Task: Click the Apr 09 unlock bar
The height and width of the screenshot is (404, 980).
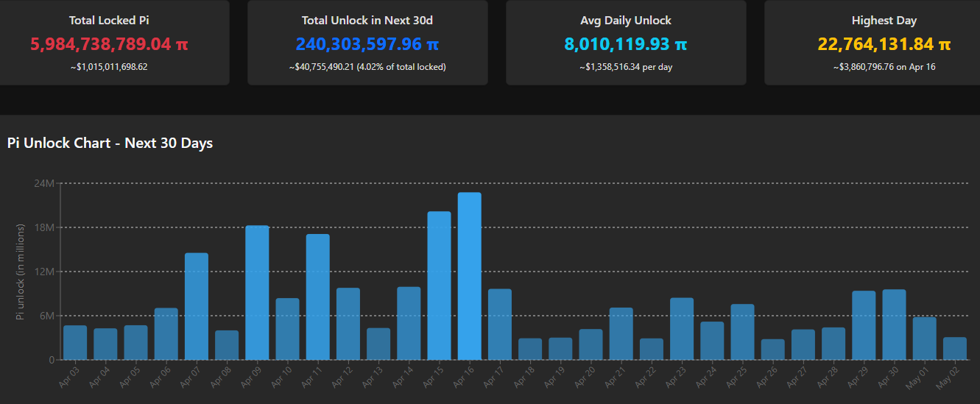Action: pyautogui.click(x=257, y=292)
